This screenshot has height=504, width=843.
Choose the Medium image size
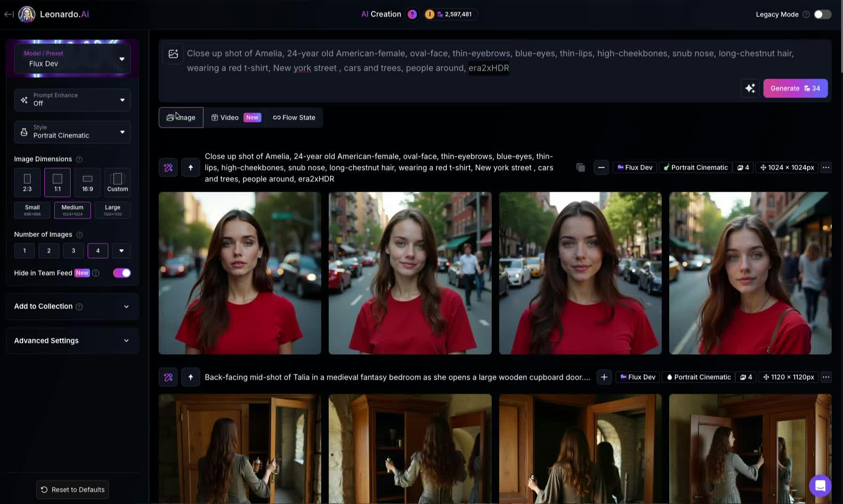point(72,210)
